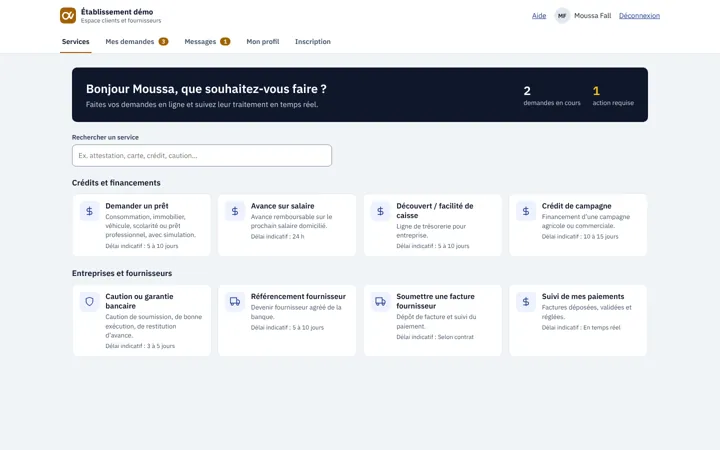720x450 pixels.
Task: Go to the Mon profil tab
Action: [263, 42]
